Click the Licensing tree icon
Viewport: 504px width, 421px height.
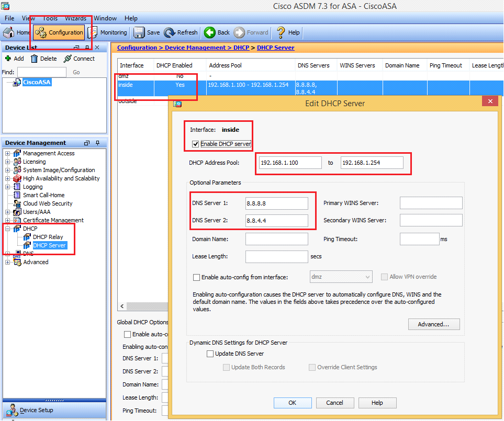click(x=17, y=162)
